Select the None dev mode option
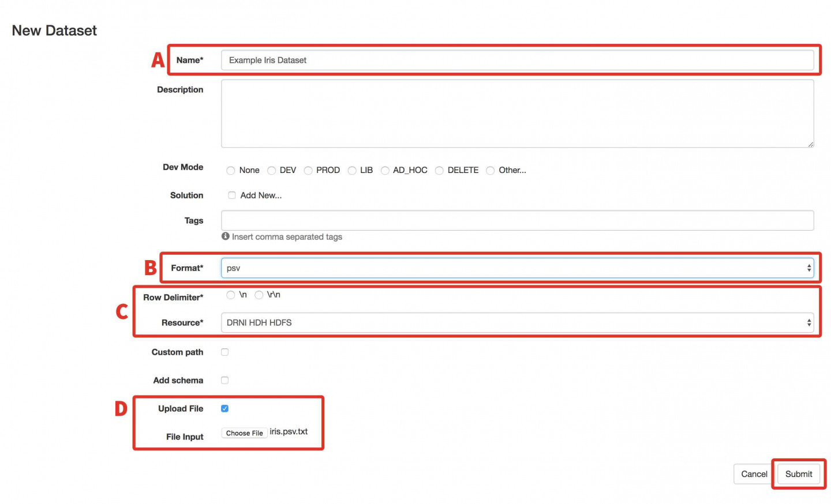This screenshot has height=504, width=831. (x=231, y=171)
